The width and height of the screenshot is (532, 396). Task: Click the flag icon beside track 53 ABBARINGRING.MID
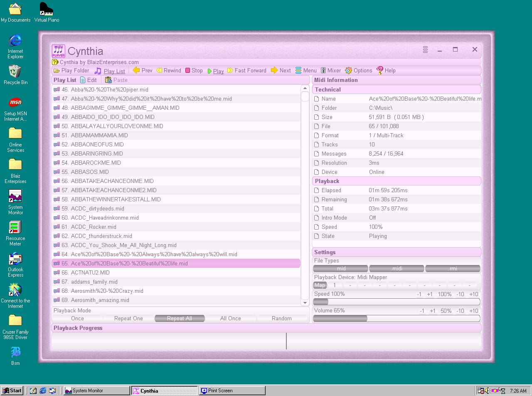point(57,153)
